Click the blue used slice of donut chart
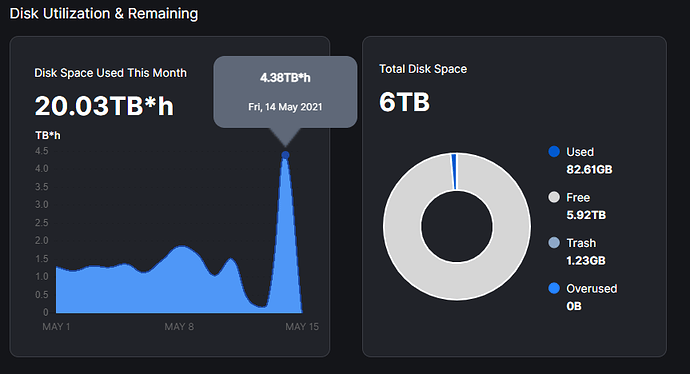The width and height of the screenshot is (690, 374). [454, 172]
